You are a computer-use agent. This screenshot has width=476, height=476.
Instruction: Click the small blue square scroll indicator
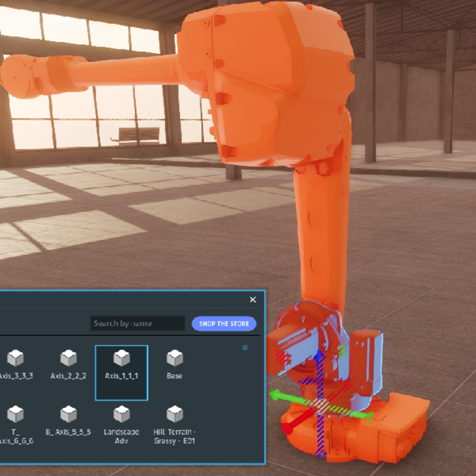245,347
